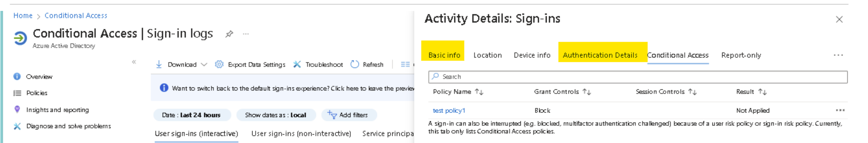The height and width of the screenshot is (143, 868).
Task: Open the Overview info icon in the sidebar
Action: pyautogui.click(x=17, y=76)
